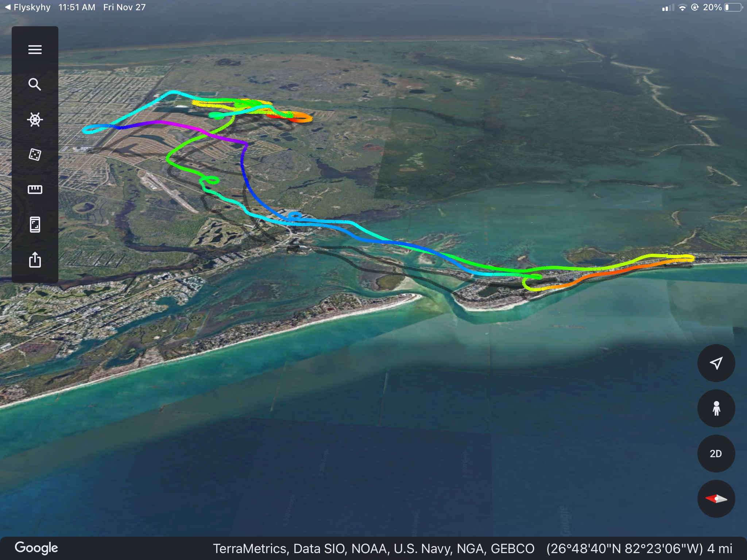Click the I'm Feeling Lucky dice
This screenshot has height=560, width=747.
35,155
